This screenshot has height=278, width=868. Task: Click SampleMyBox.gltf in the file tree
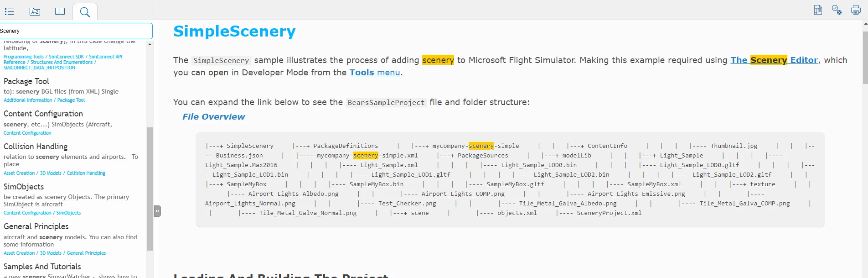tap(515, 184)
